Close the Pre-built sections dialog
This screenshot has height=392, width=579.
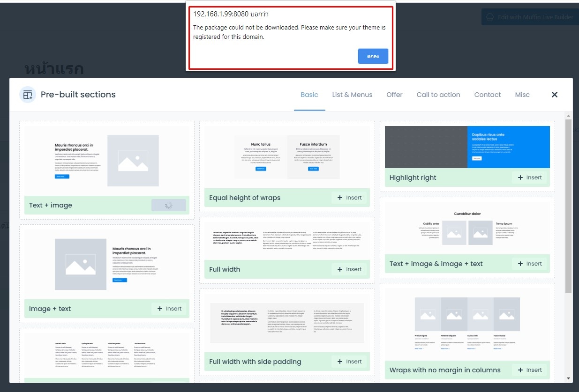(x=554, y=94)
